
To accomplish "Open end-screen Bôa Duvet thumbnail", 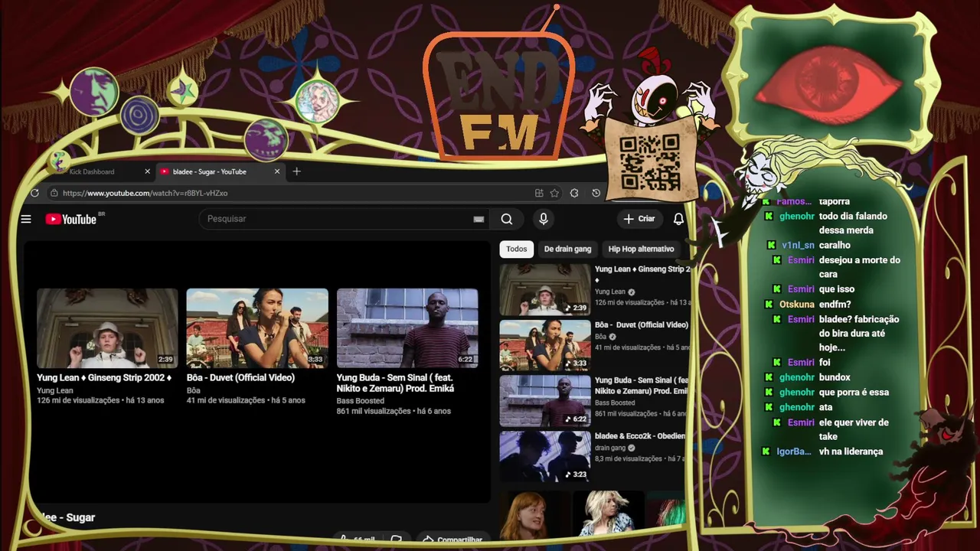I will (x=257, y=328).
